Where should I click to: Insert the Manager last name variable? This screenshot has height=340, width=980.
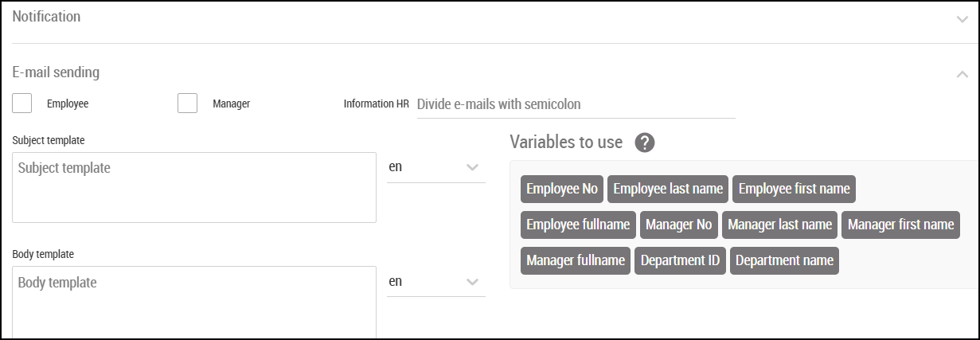[779, 225]
